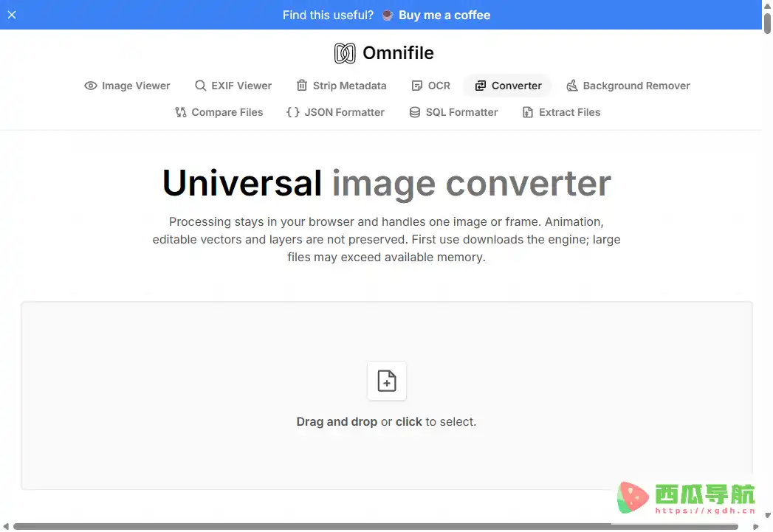
Task: Click the scroll down arrow
Action: coord(768,515)
